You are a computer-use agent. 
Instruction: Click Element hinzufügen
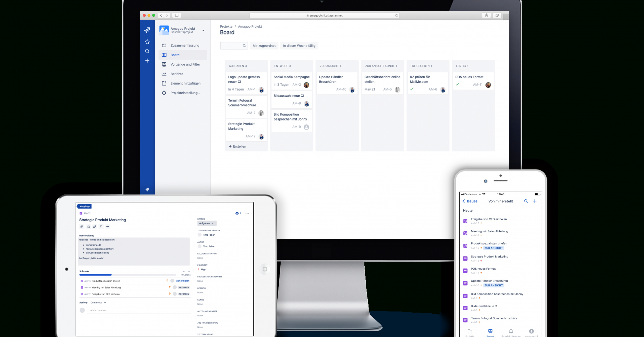183,83
